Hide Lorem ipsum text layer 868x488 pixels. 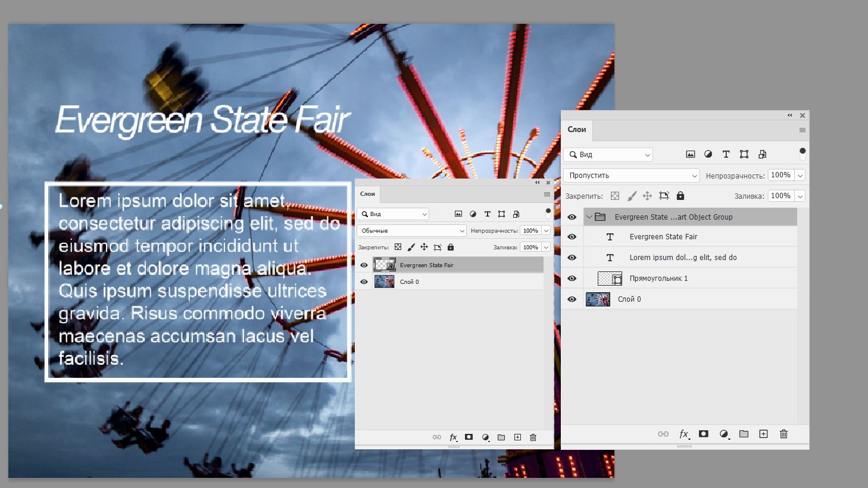tap(572, 258)
